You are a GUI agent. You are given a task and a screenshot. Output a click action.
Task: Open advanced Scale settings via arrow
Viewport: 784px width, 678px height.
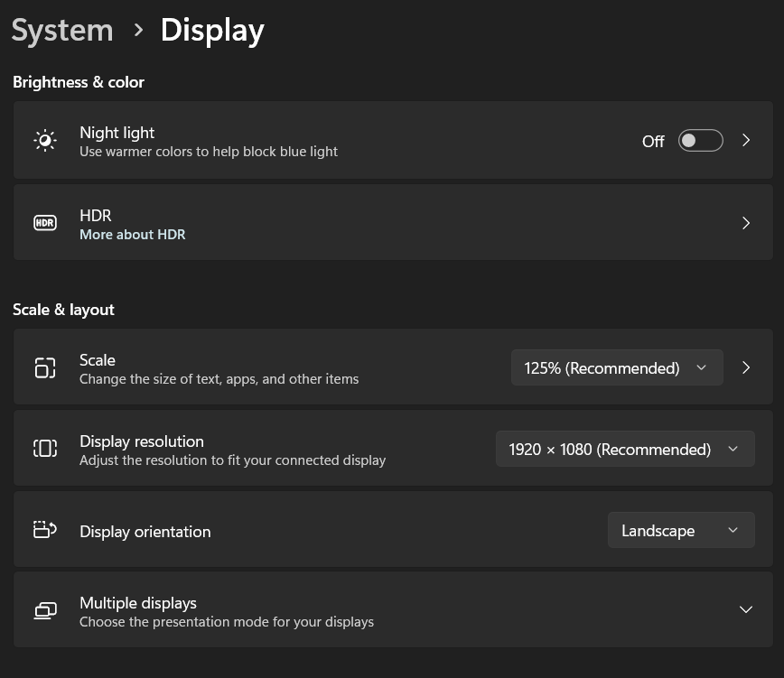(746, 367)
